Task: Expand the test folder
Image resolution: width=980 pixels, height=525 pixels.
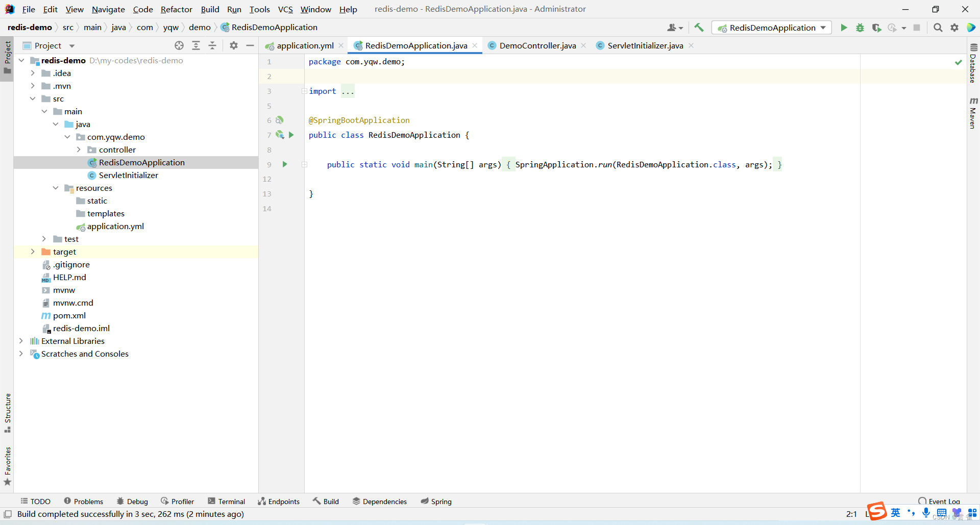Action: pyautogui.click(x=44, y=239)
